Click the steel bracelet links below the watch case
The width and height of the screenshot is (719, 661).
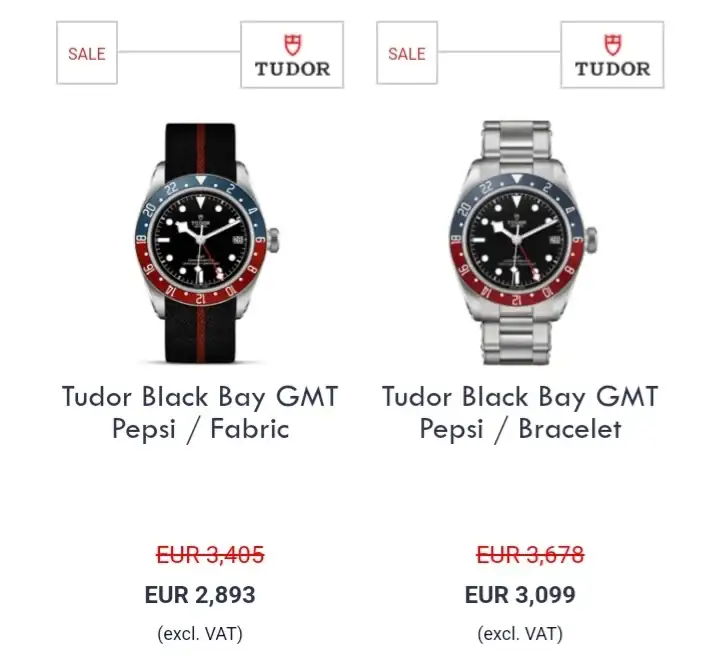pyautogui.click(x=516, y=337)
